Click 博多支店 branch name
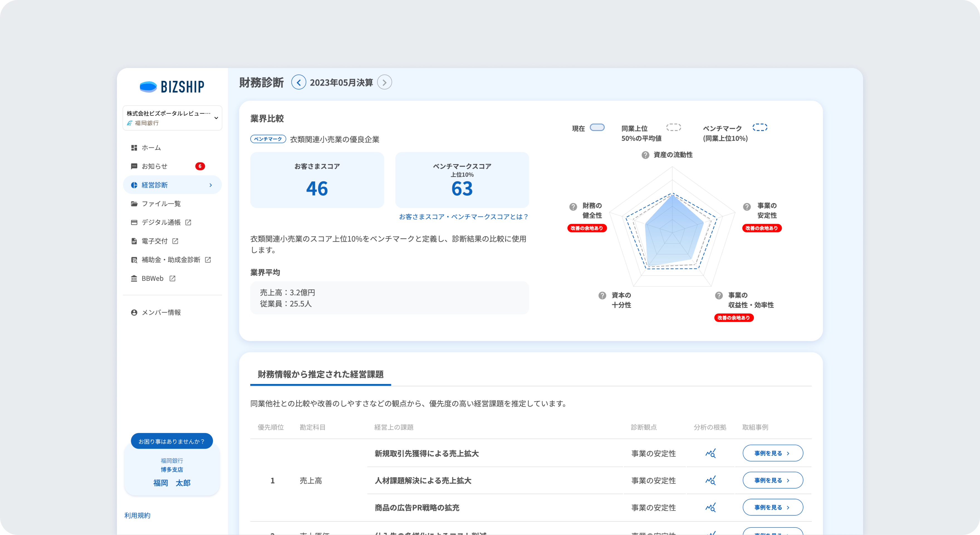 click(171, 470)
